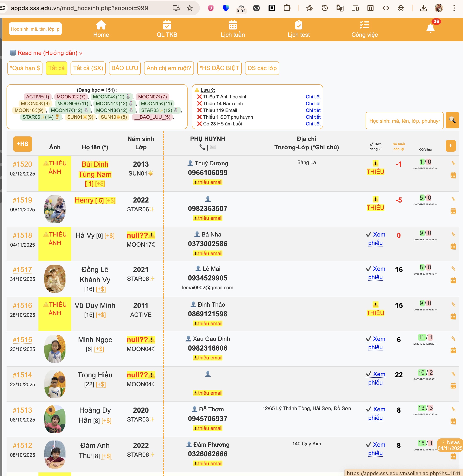Image resolution: width=463 pixels, height=476 pixels.
Task: Open the browser extensions puzzle menu
Action: (287, 8)
